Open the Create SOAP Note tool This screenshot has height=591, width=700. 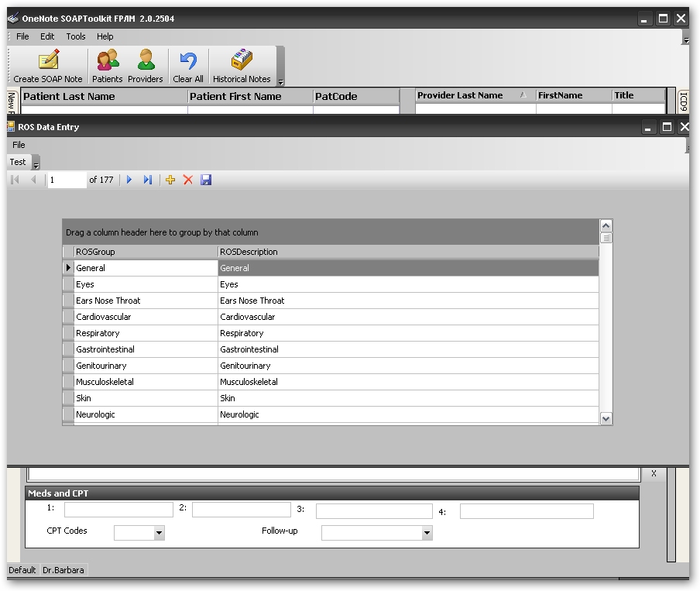(48, 66)
